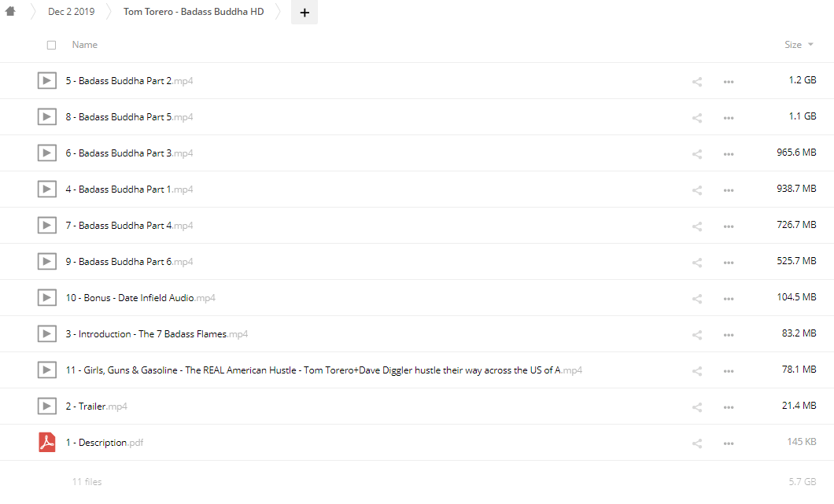Screen dimensions: 834x504
Task: Play icon for 5 - Badass Buddha Part 2
Action: coord(46,81)
